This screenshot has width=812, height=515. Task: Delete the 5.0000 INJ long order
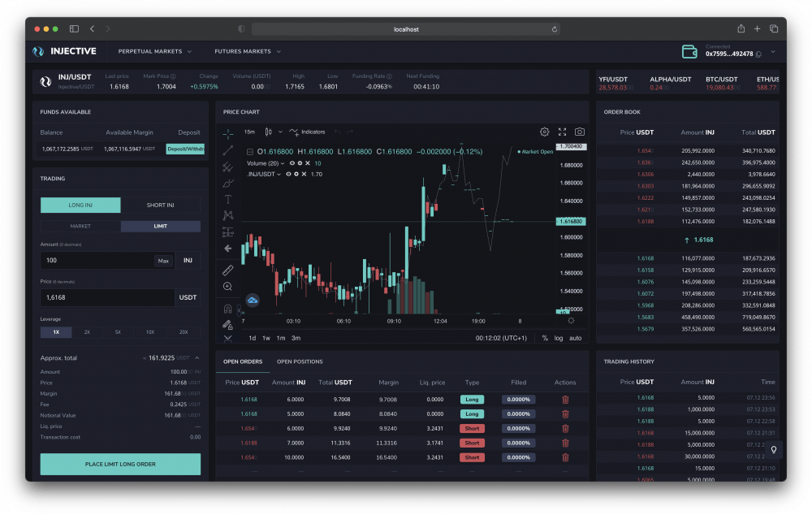[x=565, y=414]
